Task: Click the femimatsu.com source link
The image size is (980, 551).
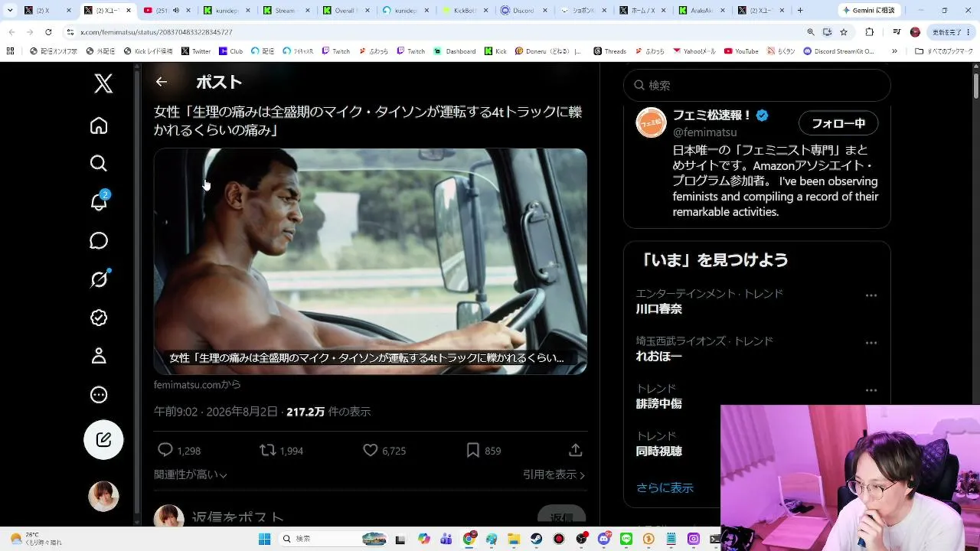Action: [198, 385]
